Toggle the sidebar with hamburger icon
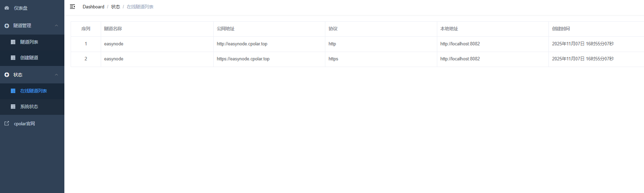644x193 pixels. 72,7
